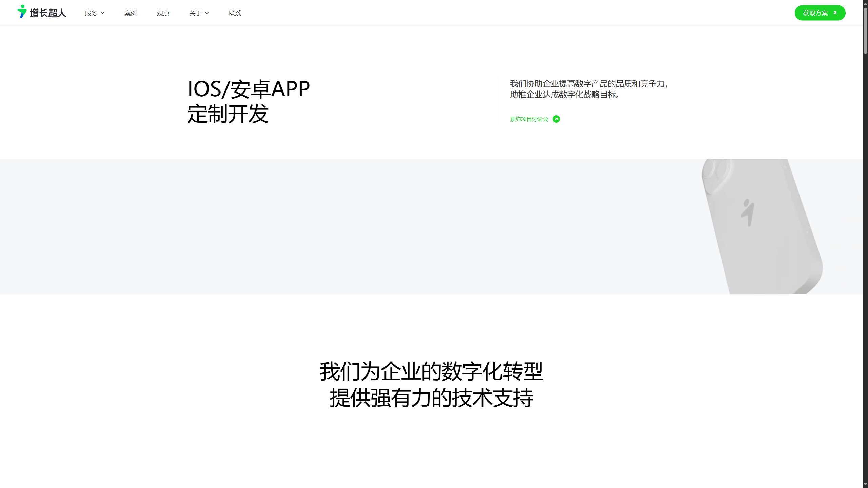
Task: Follow the 预约项目讨论会 link
Action: pyautogui.click(x=529, y=119)
